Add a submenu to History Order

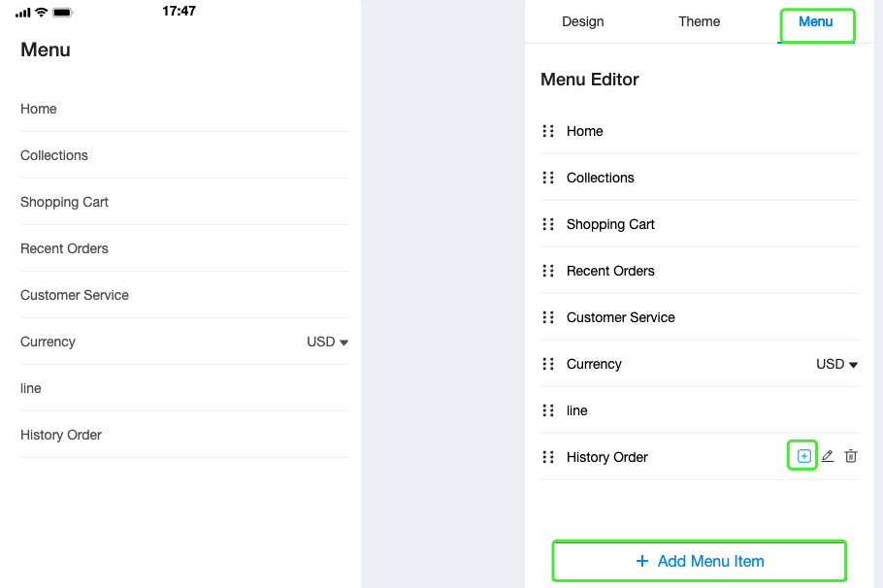tap(803, 456)
